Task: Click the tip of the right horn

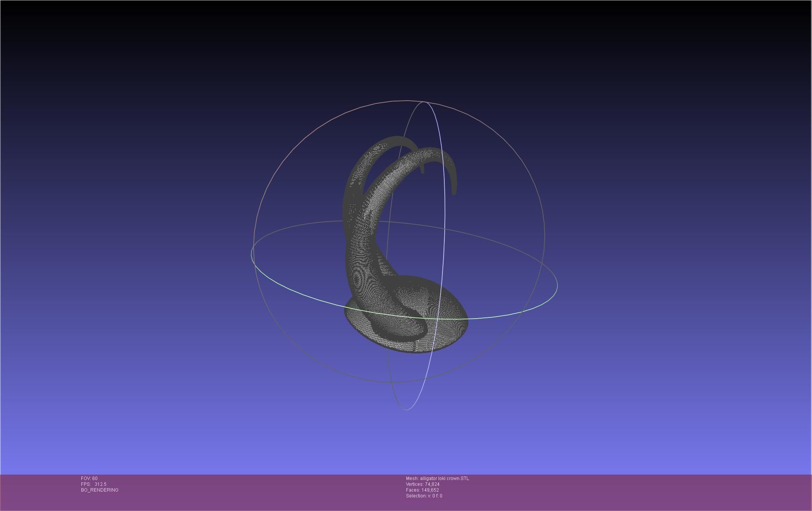Action: (454, 192)
